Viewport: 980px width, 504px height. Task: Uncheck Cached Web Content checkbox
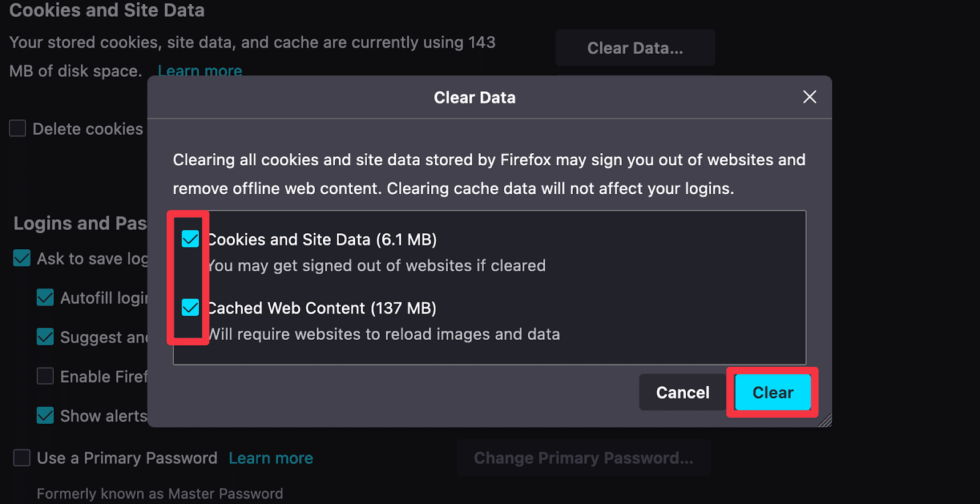(190, 307)
